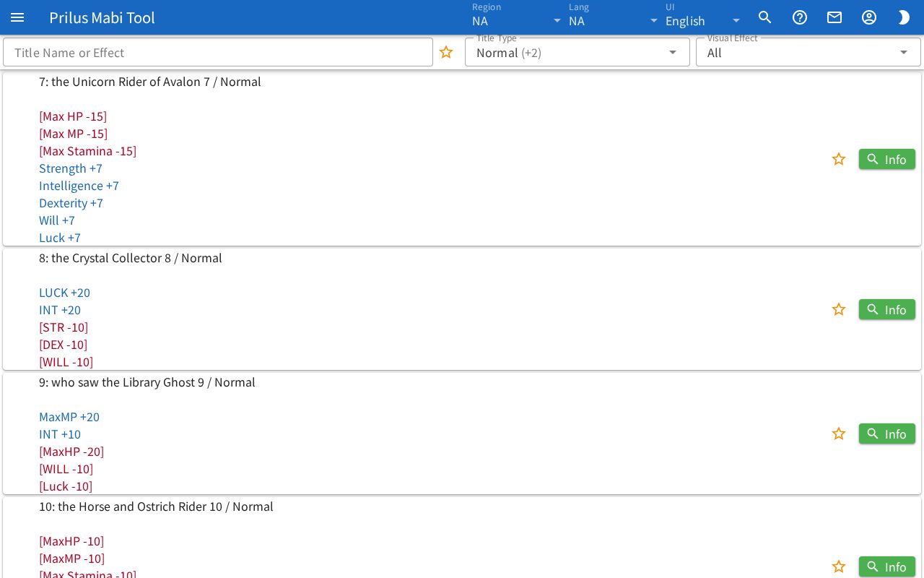Open Info for Horse and Ostrich Rider
Viewport: 924px width, 578px height.
click(887, 566)
